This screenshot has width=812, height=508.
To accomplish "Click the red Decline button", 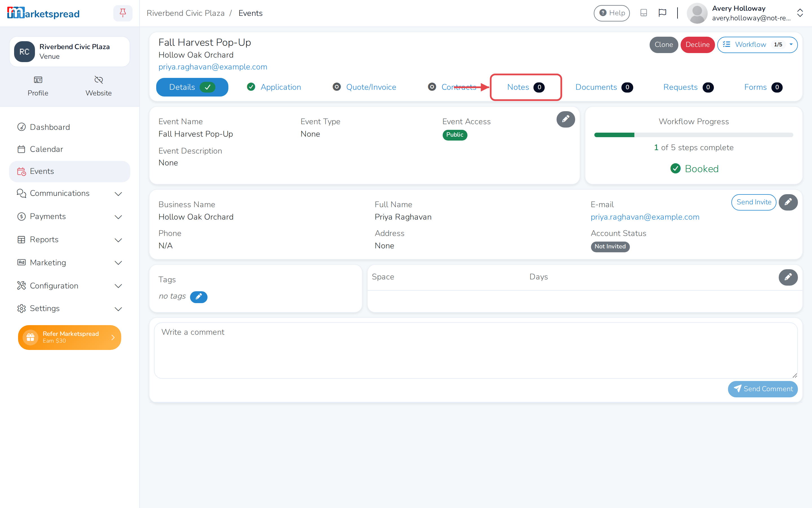I will [697, 45].
